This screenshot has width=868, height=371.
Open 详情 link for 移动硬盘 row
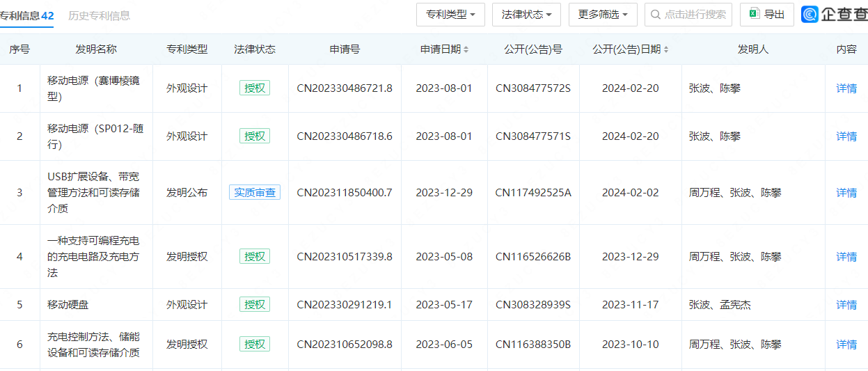click(846, 305)
